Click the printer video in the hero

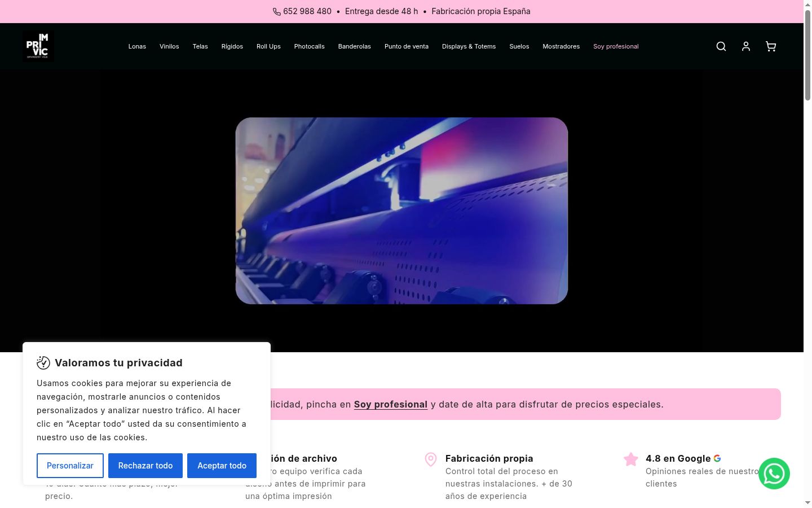tap(401, 211)
